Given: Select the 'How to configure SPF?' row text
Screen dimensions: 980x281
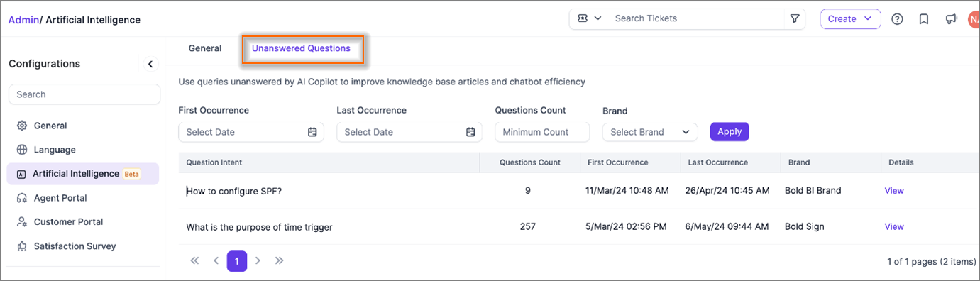Looking at the screenshot, I should click(234, 191).
